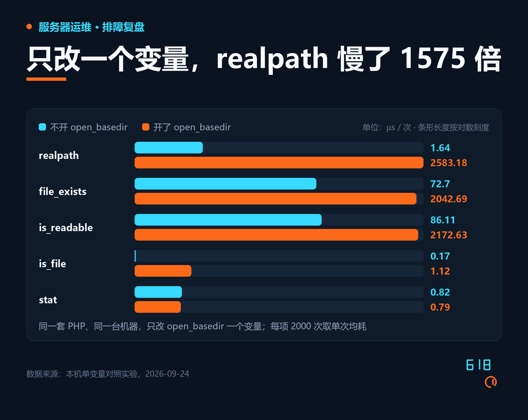Click the orange power-symbol logo icon
528x420 pixels.
491,382
